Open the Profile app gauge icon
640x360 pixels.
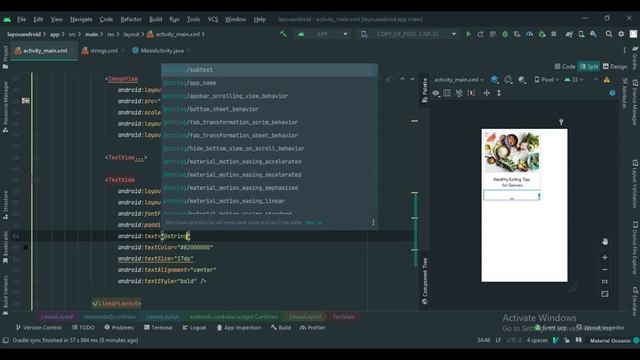(x=529, y=34)
